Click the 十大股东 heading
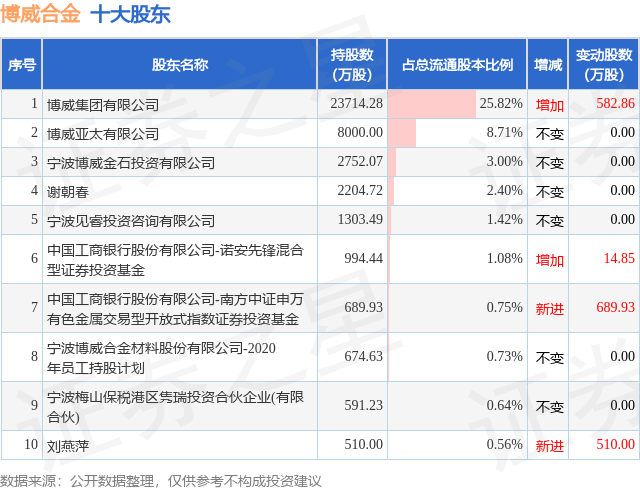The width and height of the screenshot is (640, 490). (130, 14)
